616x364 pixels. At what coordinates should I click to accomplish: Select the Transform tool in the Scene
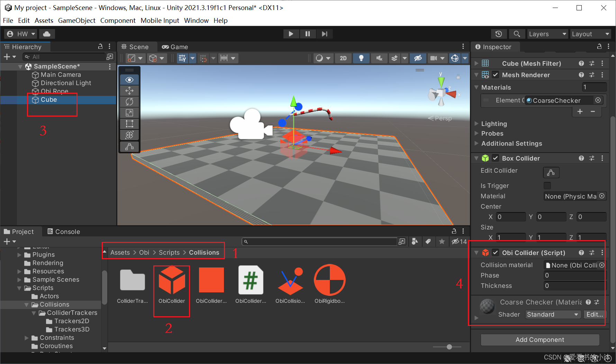(x=129, y=135)
